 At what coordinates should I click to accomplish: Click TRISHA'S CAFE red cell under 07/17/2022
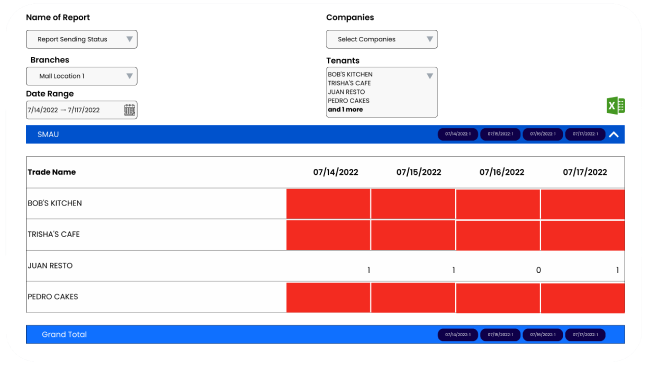click(x=583, y=235)
